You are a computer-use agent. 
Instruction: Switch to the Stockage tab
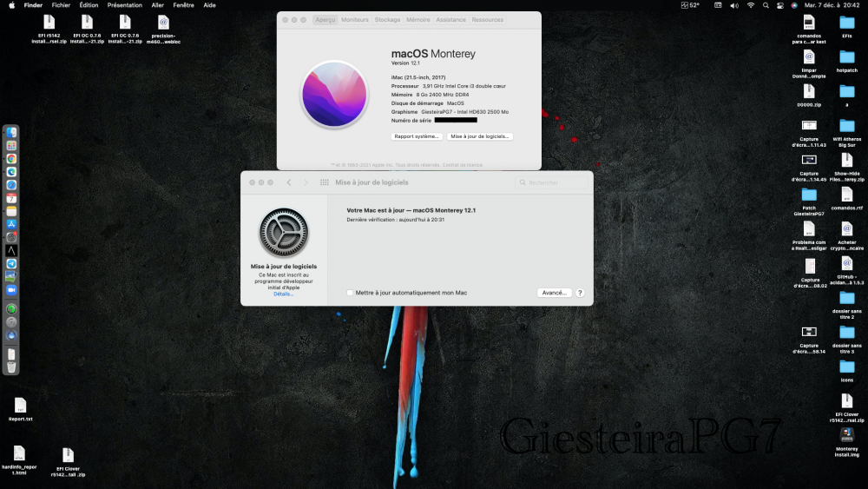[387, 19]
